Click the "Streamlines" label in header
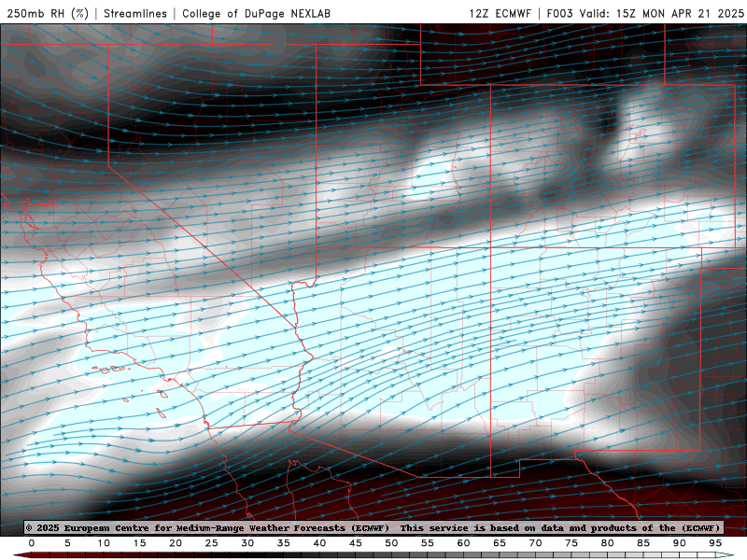The image size is (747, 560). [x=135, y=13]
